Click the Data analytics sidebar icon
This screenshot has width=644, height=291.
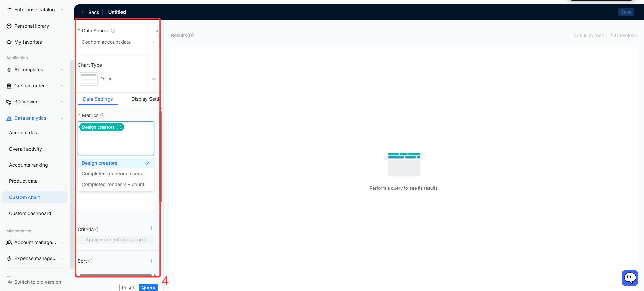click(x=9, y=118)
